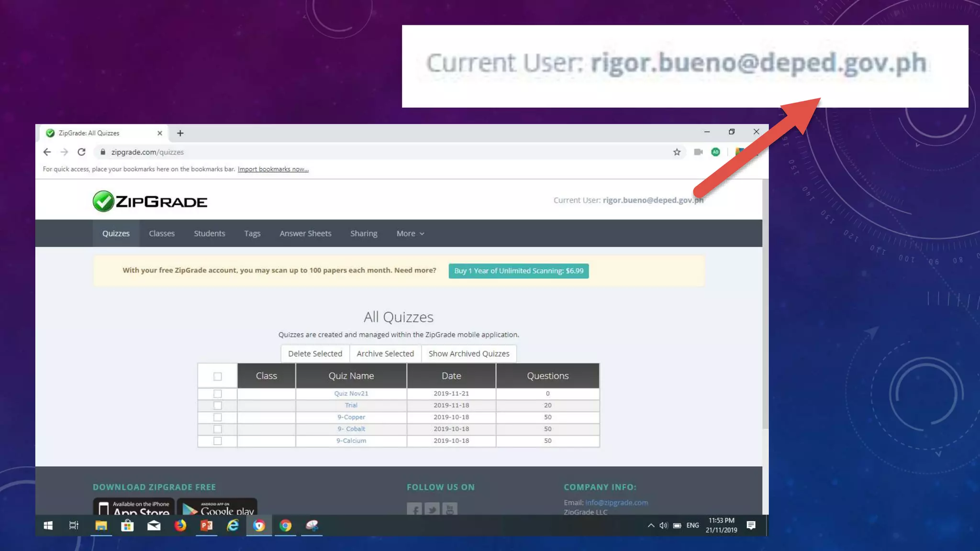Open the 9-Copper quiz link

351,417
